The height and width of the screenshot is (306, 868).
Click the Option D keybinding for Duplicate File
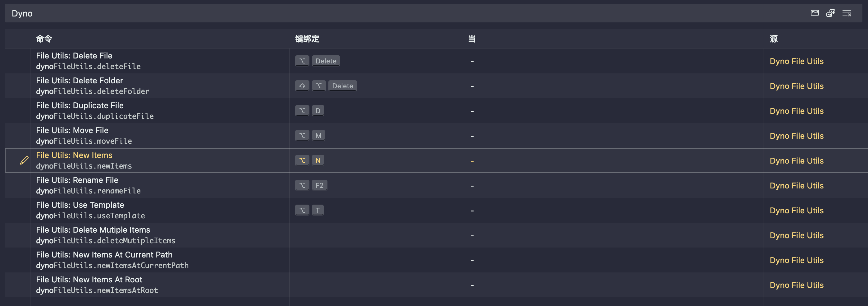tap(310, 111)
